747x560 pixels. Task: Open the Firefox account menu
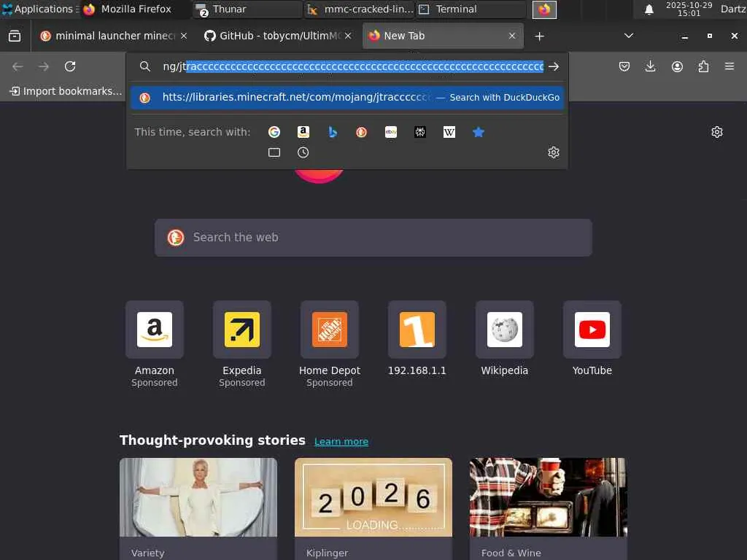pyautogui.click(x=677, y=66)
